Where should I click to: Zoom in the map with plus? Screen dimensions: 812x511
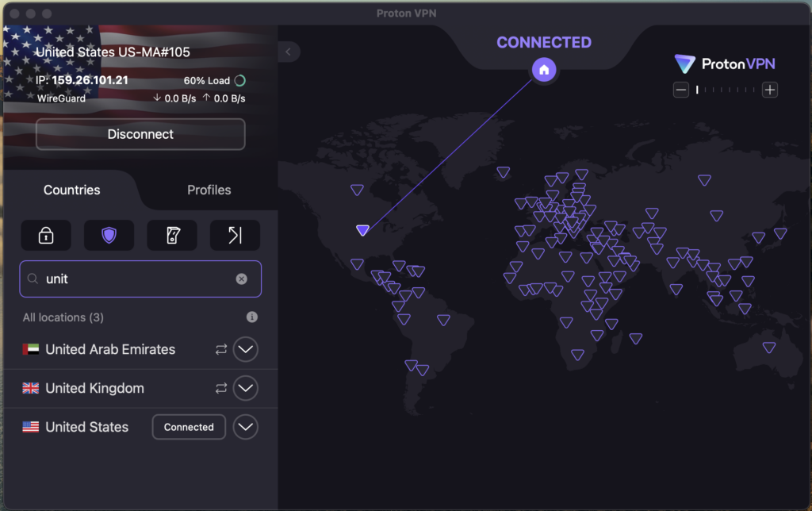point(770,90)
